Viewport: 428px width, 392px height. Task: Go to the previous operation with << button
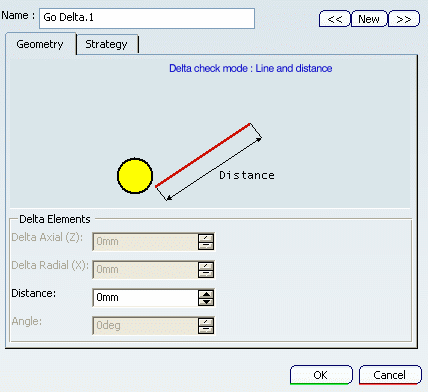(x=335, y=19)
